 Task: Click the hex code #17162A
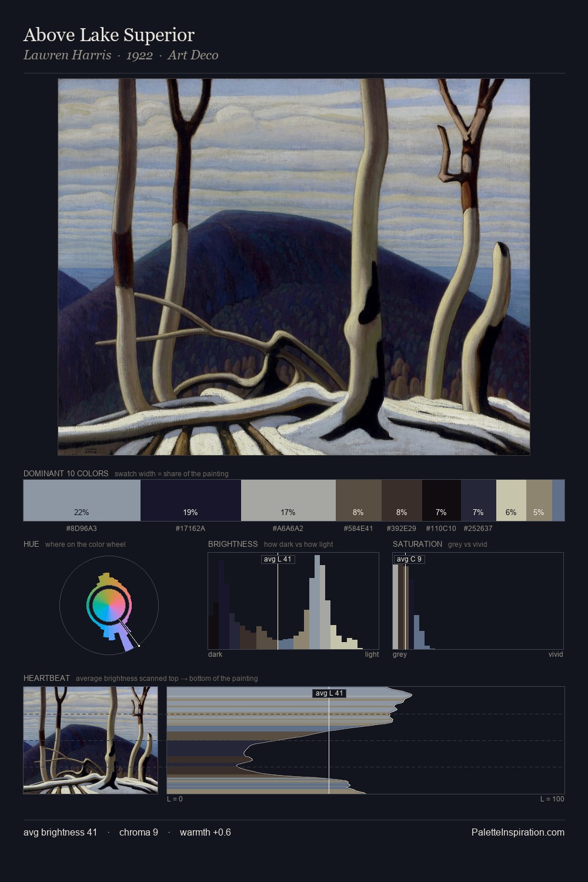tap(191, 529)
